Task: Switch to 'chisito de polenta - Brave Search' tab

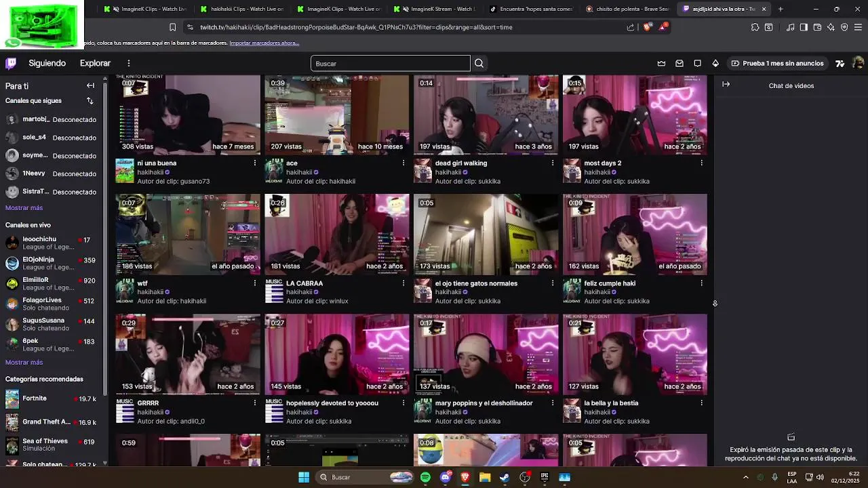Action: (627, 9)
